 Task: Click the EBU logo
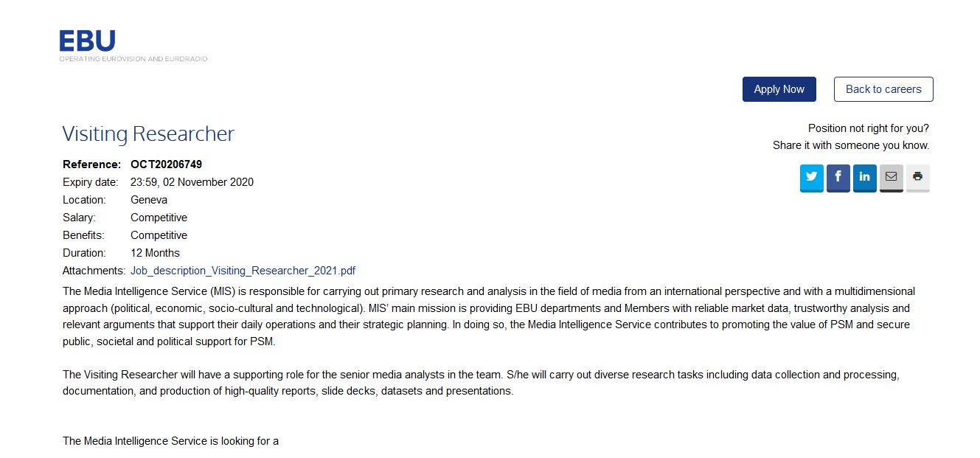pos(88,41)
